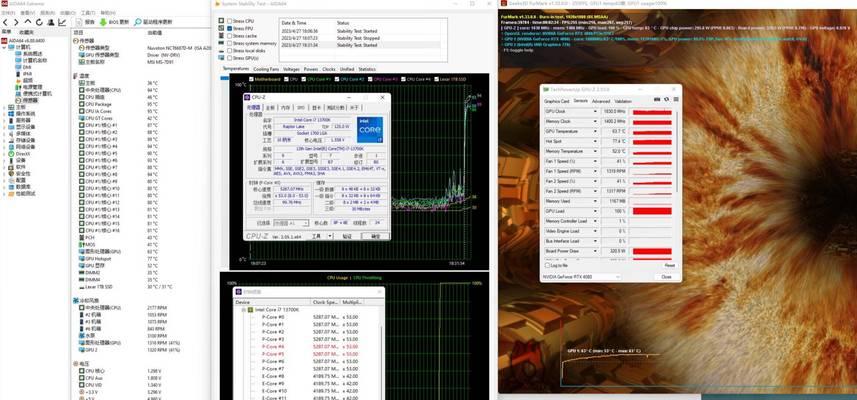Open the GPU Clock sensor dropdown
857x400 pixels.
point(596,111)
